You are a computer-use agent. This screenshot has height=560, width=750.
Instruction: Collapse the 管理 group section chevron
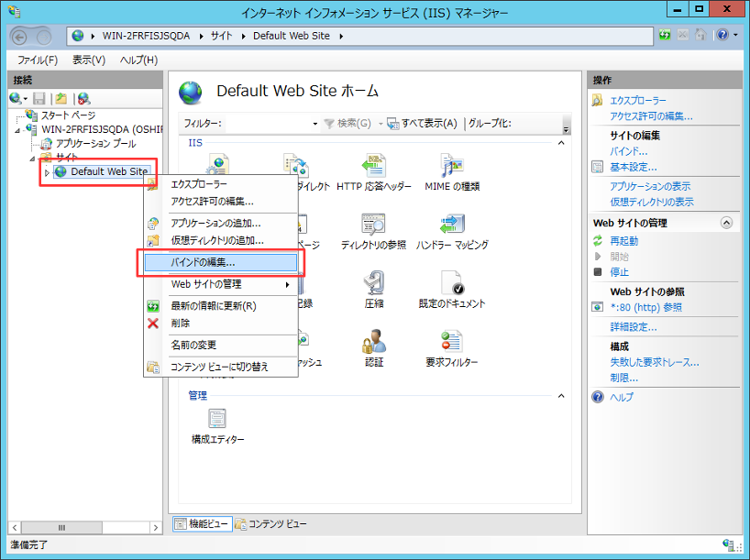(x=561, y=396)
